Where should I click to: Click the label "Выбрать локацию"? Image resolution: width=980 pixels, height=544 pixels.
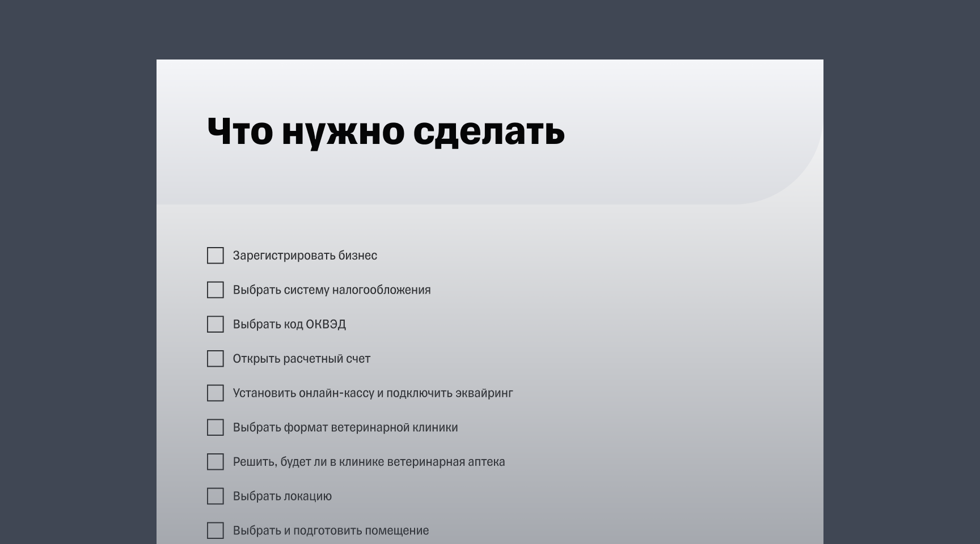click(282, 496)
